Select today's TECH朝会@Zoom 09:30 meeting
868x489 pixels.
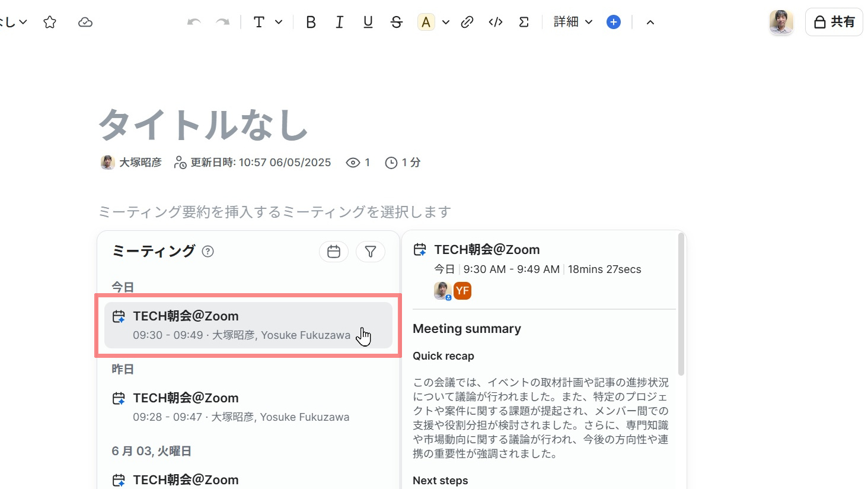pos(248,325)
